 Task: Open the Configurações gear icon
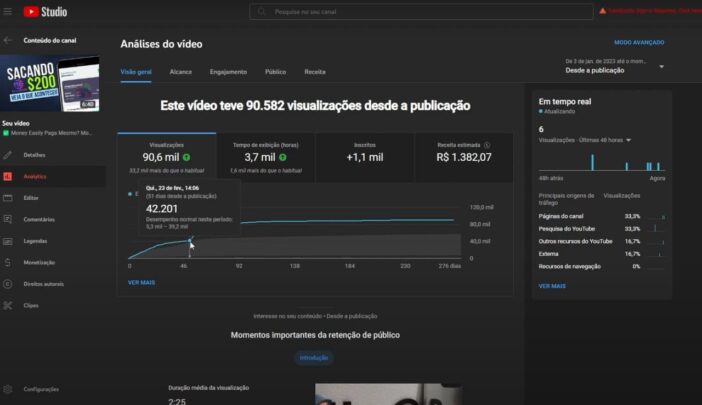tap(8, 389)
